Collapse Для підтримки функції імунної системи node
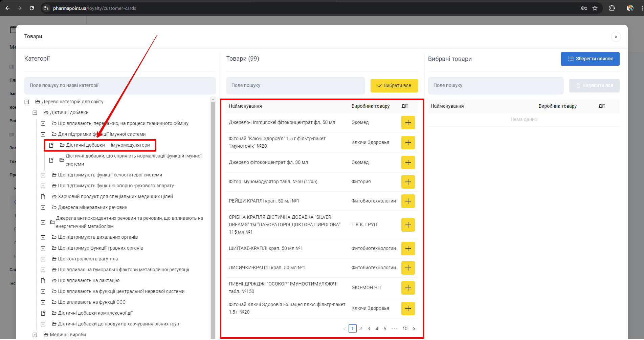Screen dimensions: 644x340 tap(43, 134)
